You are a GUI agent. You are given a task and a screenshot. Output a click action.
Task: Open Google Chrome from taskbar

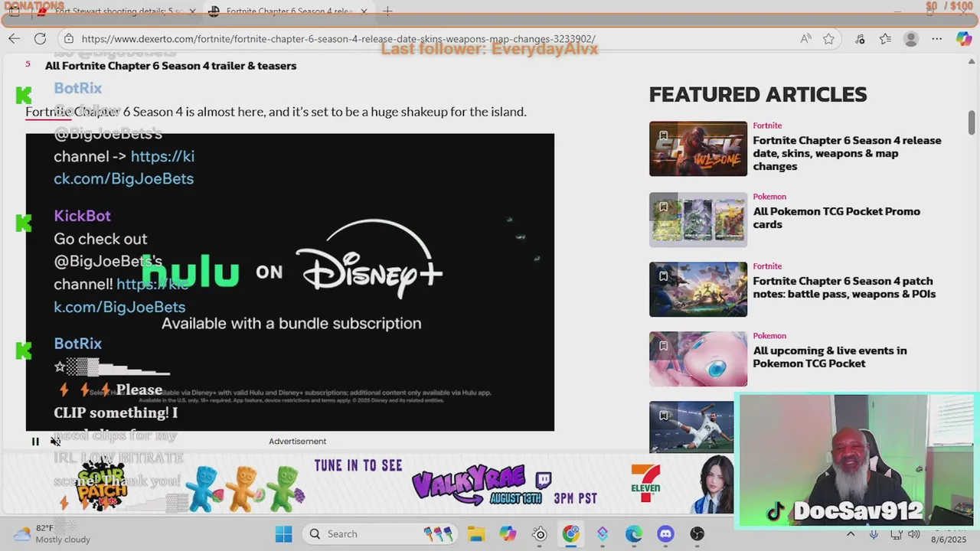pyautogui.click(x=570, y=534)
